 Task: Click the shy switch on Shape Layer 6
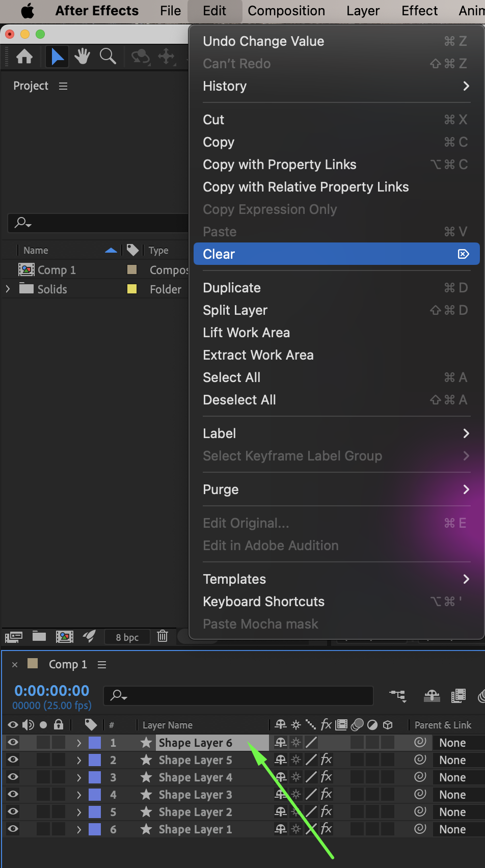click(280, 743)
